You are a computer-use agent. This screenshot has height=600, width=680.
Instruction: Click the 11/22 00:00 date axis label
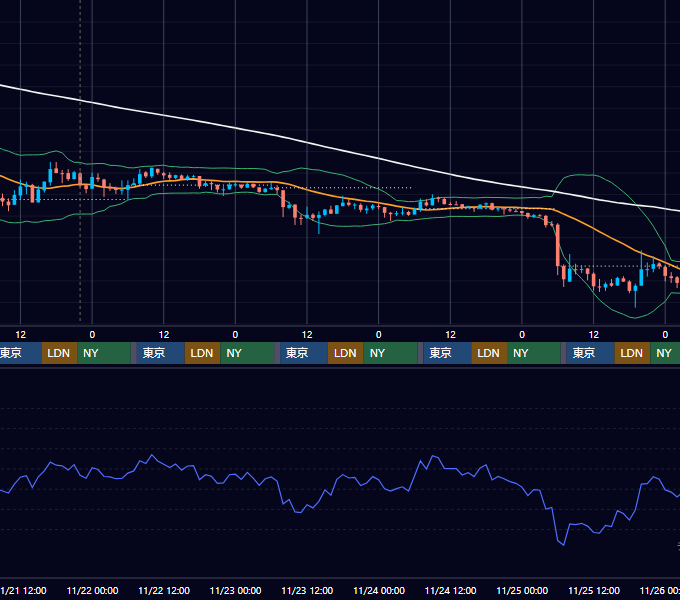(x=92, y=590)
